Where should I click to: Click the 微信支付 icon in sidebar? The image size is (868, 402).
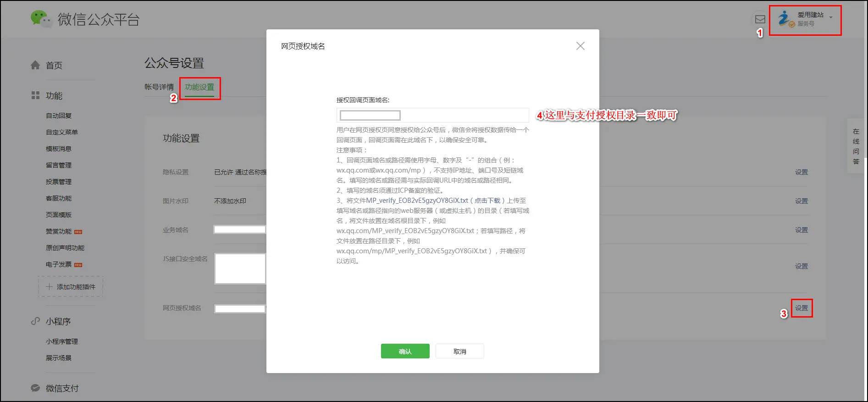coord(35,388)
